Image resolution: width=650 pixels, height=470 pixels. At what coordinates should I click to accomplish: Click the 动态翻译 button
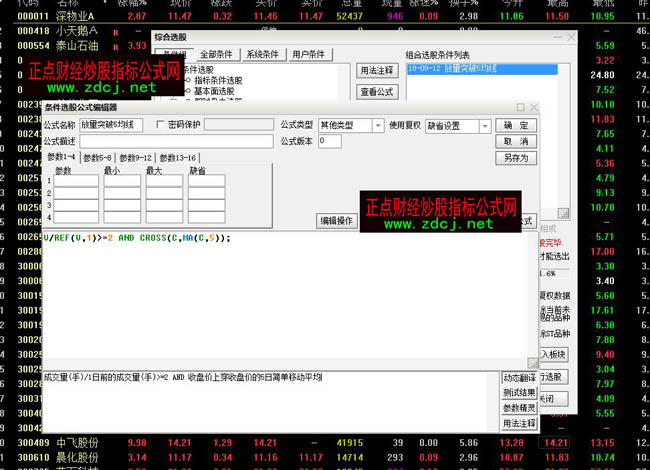517,377
